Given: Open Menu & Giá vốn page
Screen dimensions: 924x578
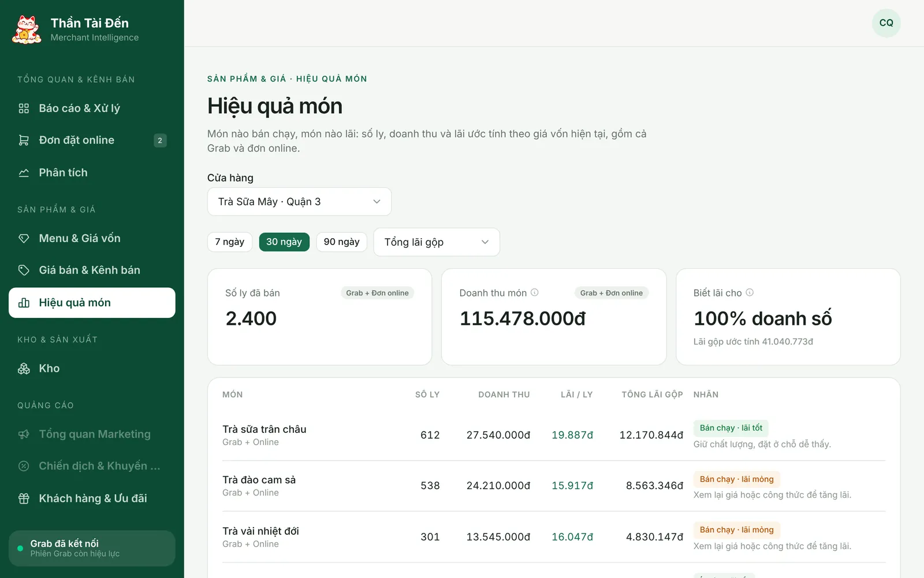Looking at the screenshot, I should pyautogui.click(x=92, y=238).
